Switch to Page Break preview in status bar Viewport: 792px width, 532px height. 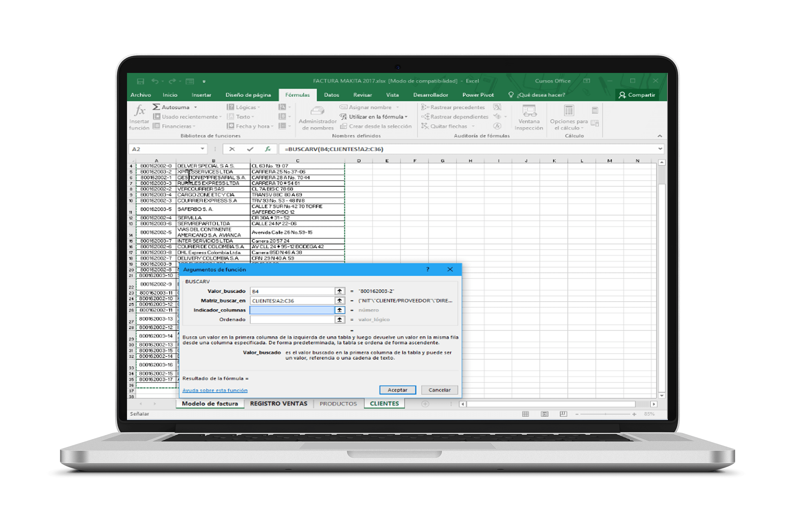point(563,414)
